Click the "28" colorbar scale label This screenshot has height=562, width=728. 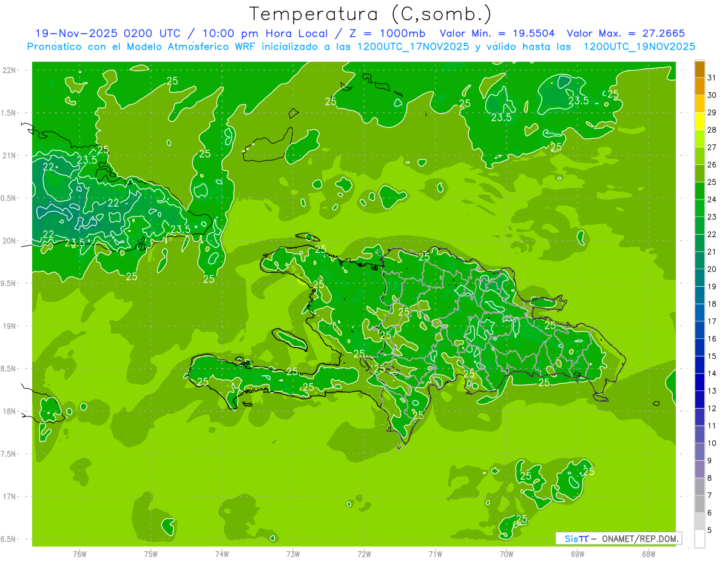click(712, 130)
